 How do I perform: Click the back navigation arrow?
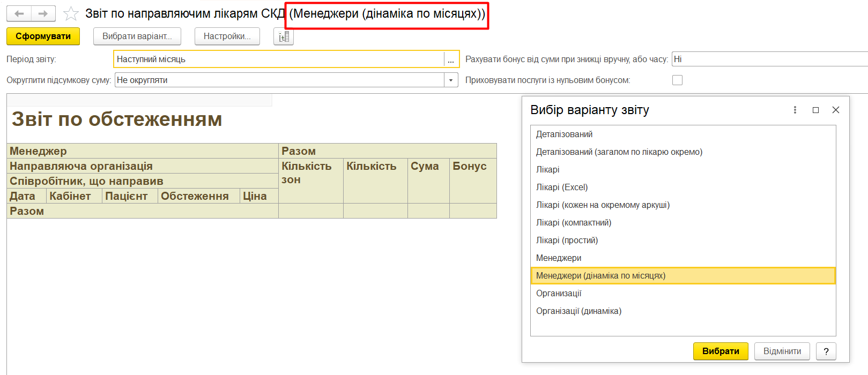pyautogui.click(x=19, y=14)
